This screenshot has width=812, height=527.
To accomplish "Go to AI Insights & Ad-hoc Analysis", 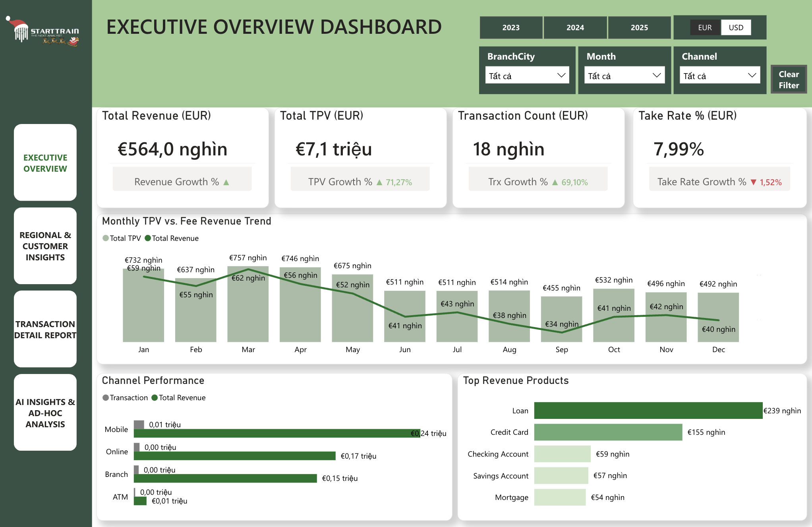I will [45, 413].
